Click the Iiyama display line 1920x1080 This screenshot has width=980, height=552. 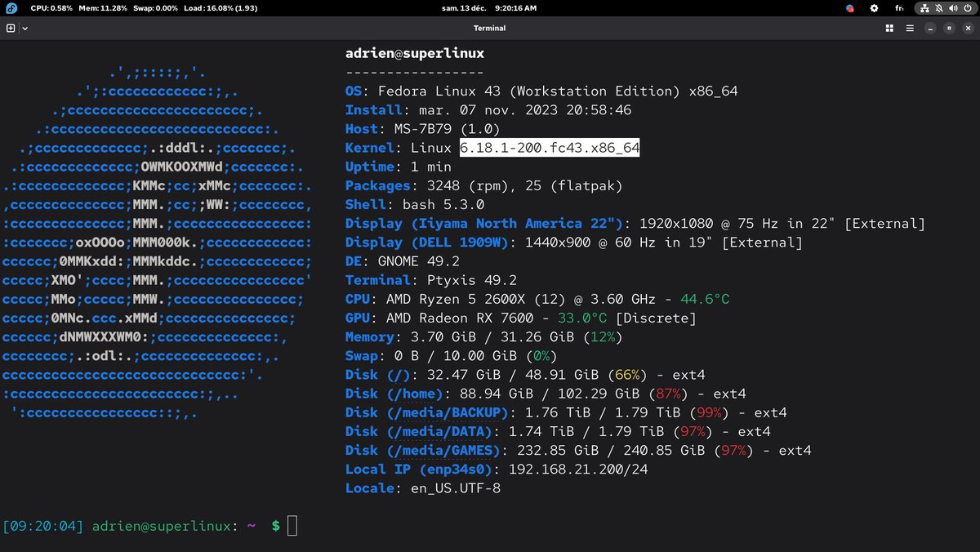coord(635,224)
